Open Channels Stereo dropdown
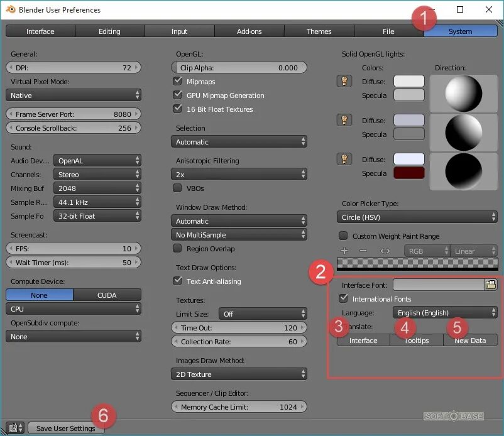Image resolution: width=504 pixels, height=436 pixels. pos(97,174)
